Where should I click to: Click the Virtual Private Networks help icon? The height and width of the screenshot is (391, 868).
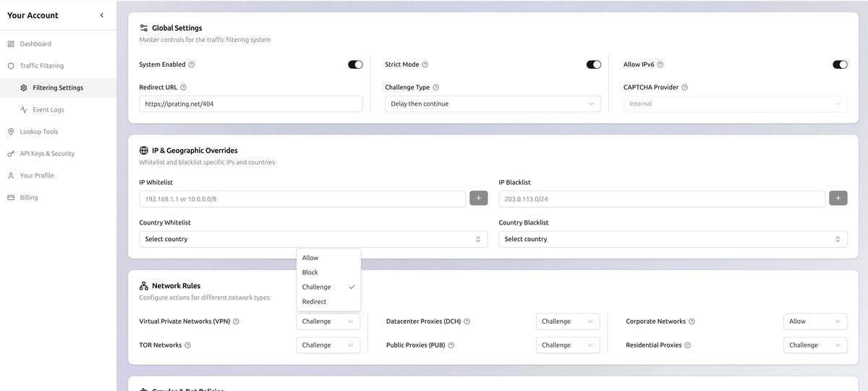(237, 321)
